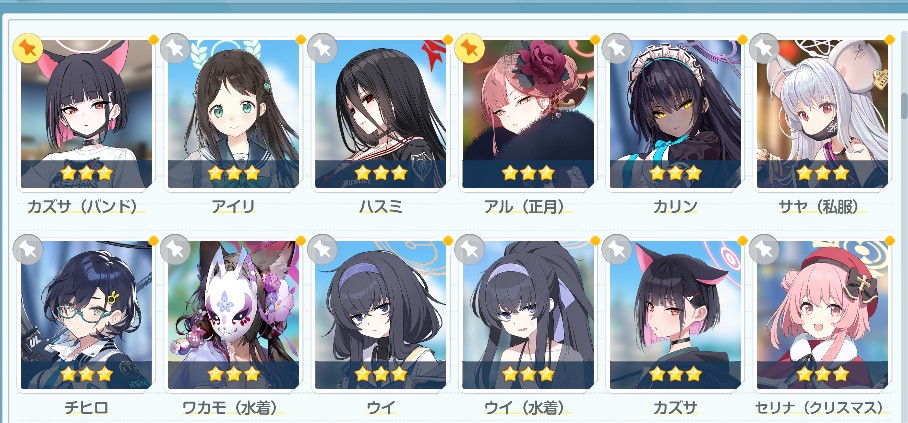The height and width of the screenshot is (423, 908).
Task: Unpin the カズサ（バンド） character card
Action: pos(28,48)
